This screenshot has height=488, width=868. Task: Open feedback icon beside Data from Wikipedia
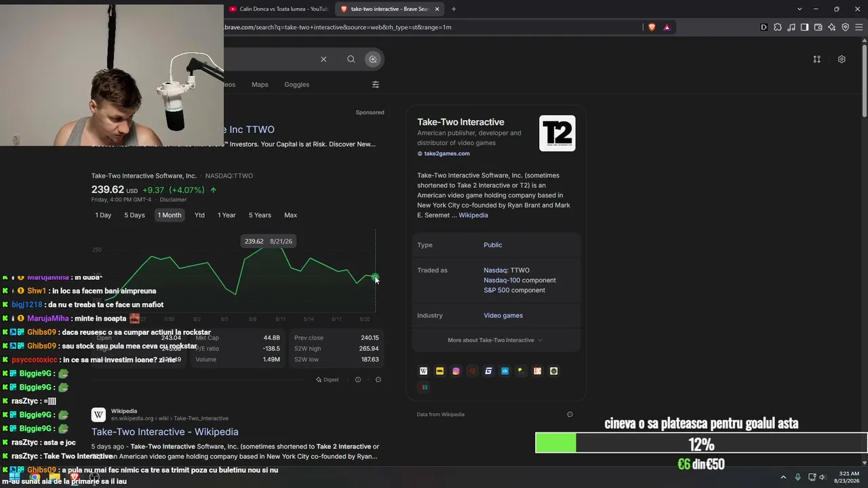(570, 414)
